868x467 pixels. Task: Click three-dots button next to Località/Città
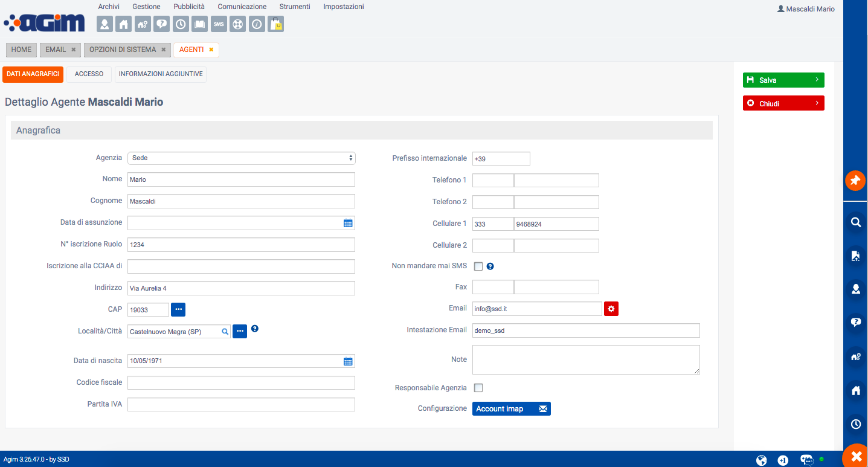pyautogui.click(x=240, y=331)
